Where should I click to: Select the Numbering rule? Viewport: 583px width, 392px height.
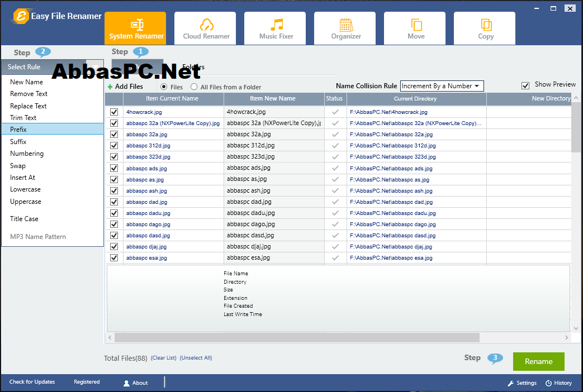tap(53, 154)
